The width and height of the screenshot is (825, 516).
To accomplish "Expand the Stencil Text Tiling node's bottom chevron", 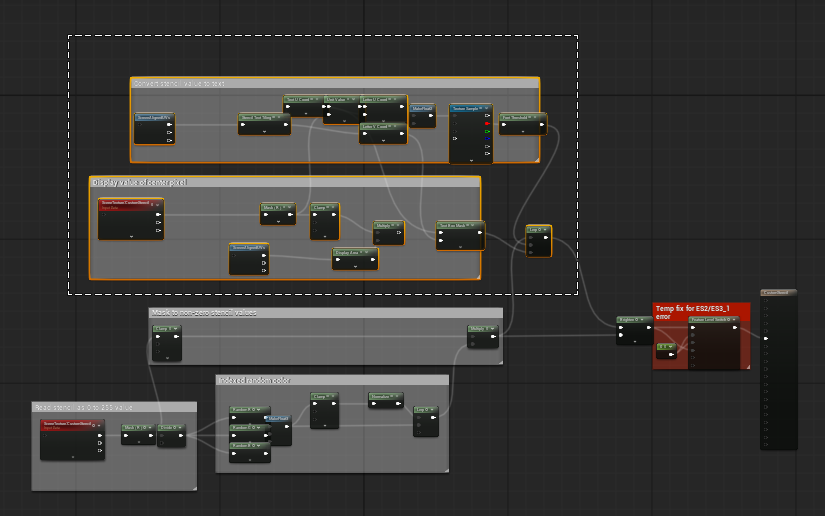I will click(264, 131).
